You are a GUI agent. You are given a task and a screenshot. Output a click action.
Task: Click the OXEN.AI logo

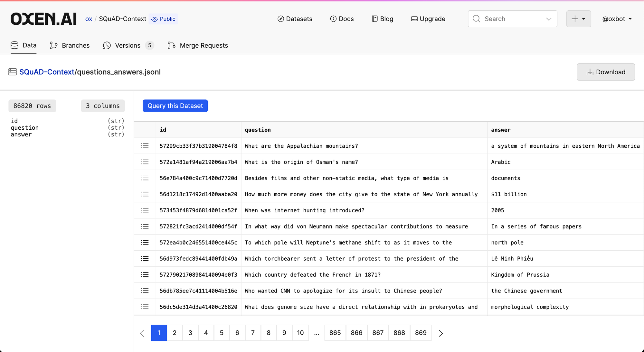43,19
